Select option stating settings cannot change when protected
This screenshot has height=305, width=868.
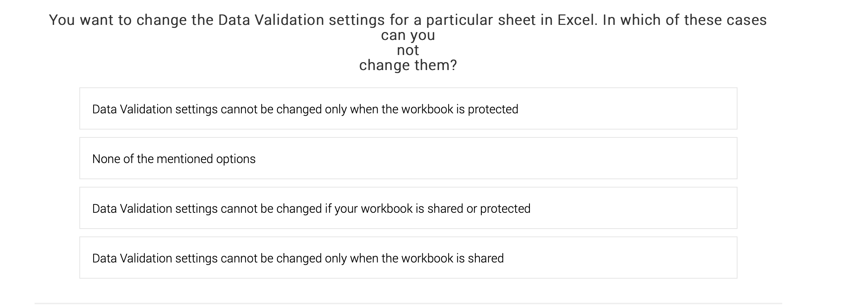305,109
